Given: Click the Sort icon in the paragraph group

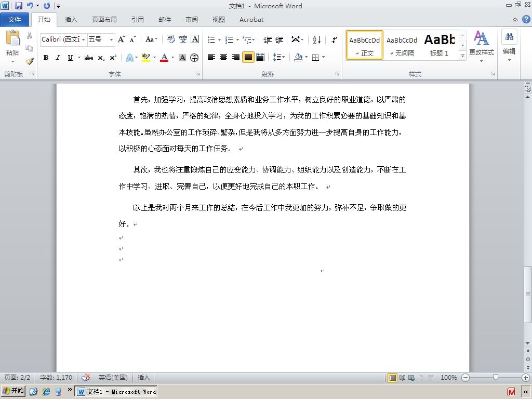Looking at the screenshot, I should [316, 39].
